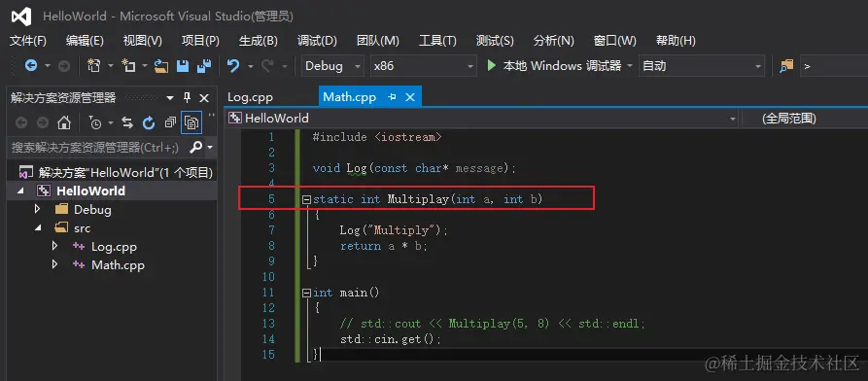This screenshot has width=868, height=381.
Task: Open the 视图(V) menu
Action: pyautogui.click(x=142, y=41)
